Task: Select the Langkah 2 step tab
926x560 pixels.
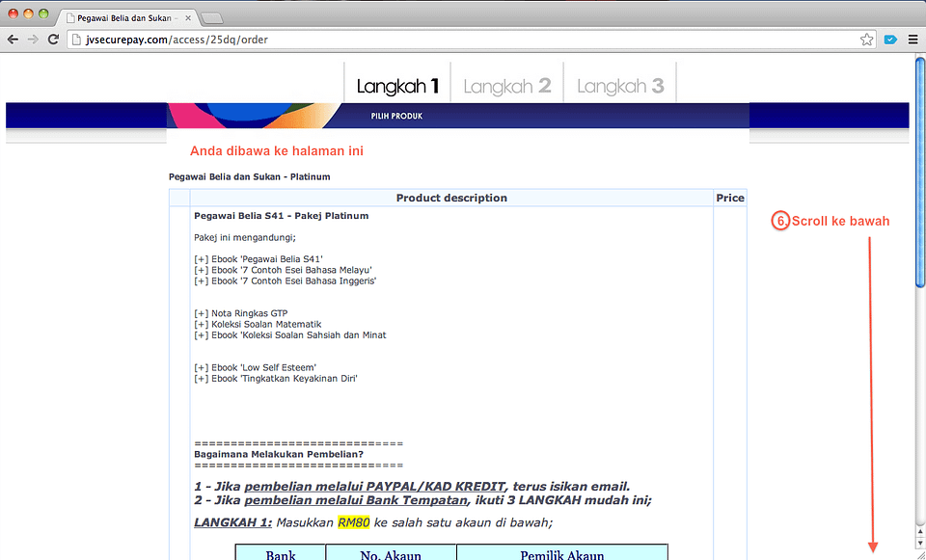Action: 507,86
